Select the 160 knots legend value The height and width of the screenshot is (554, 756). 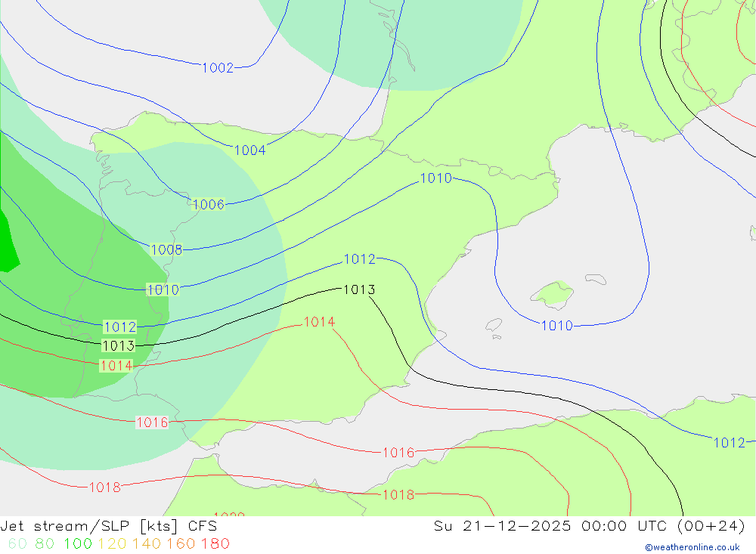[181, 544]
